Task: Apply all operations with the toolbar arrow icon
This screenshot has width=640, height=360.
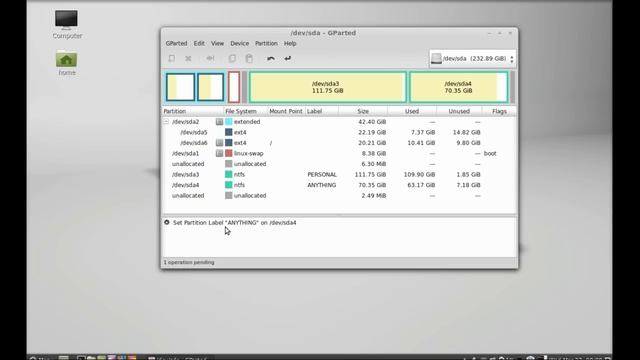Action: (288, 58)
